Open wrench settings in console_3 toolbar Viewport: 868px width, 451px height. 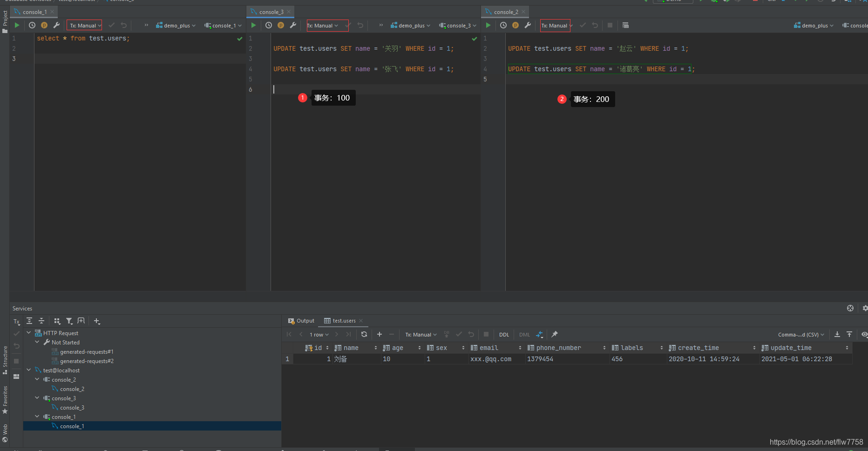click(293, 25)
